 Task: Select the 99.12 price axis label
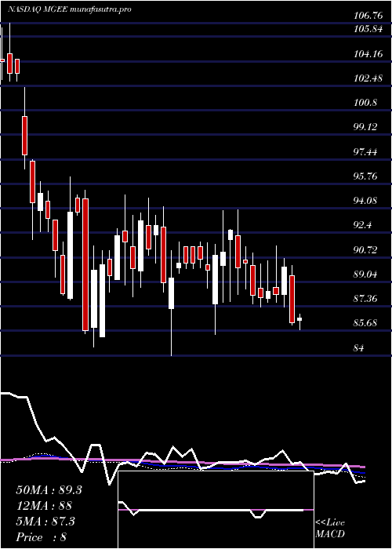(x=365, y=127)
